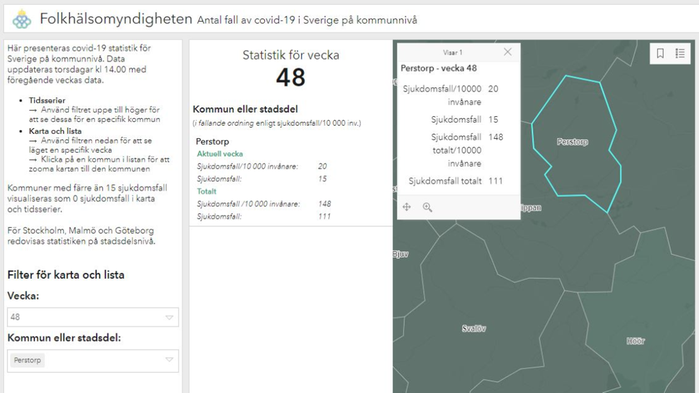Click 'Kommun eller stadsdel' list heading

(245, 109)
